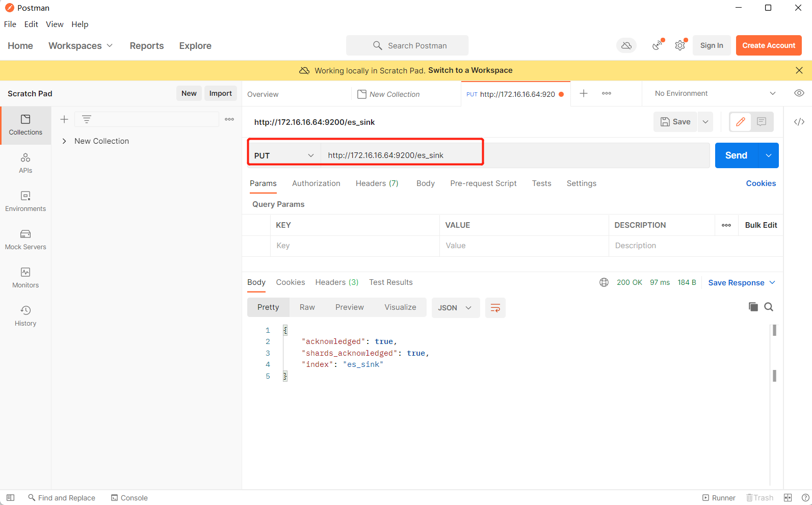Switch to comments mode icon
Viewport: 812px width, 505px height.
[762, 122]
